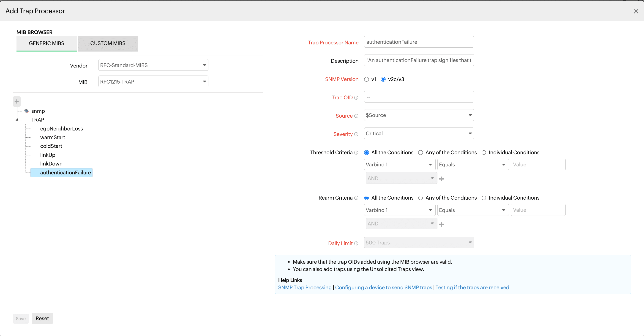Select SNMP version v1 radio button
The image size is (644, 336).
click(366, 79)
